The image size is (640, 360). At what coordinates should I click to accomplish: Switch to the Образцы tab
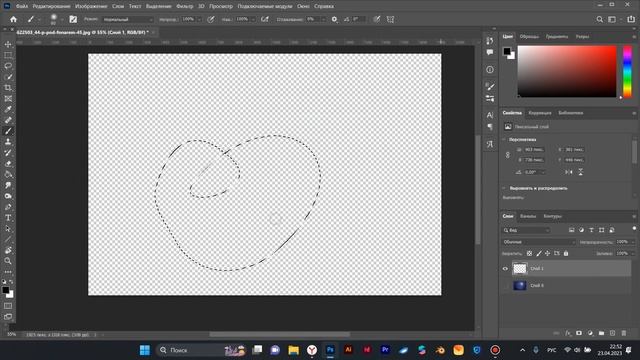coord(529,36)
